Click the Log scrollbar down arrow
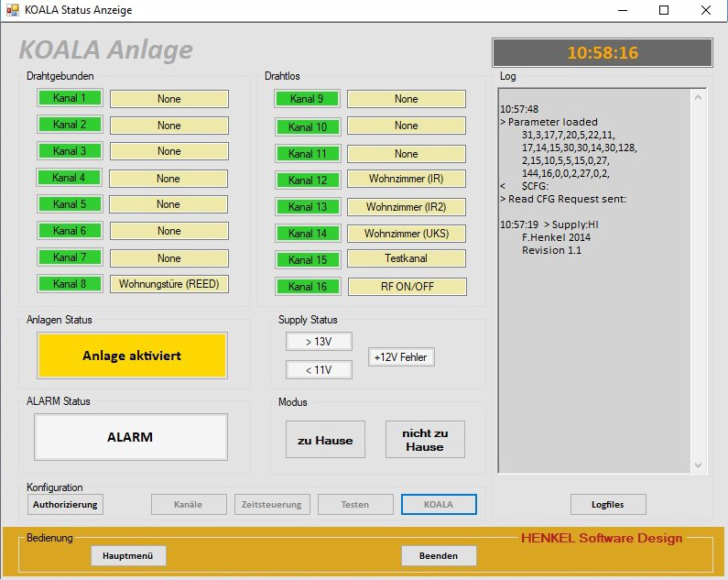Screen dimensions: 728x580 click(699, 465)
